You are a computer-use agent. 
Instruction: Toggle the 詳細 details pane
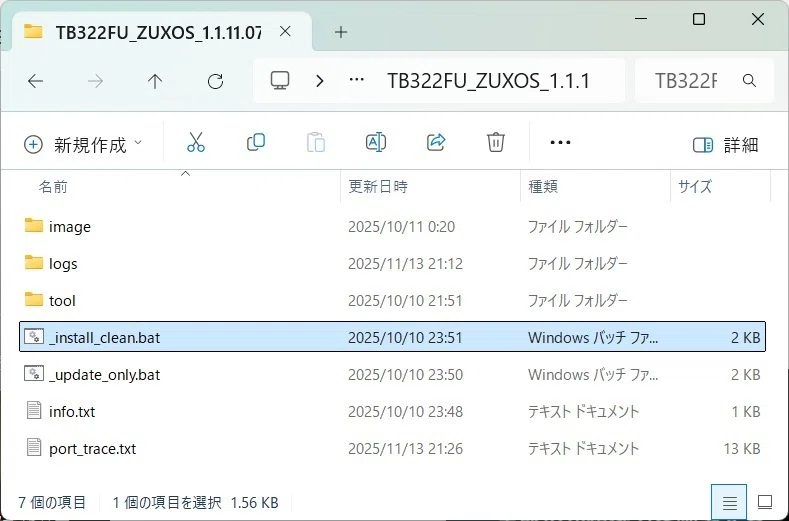725,145
